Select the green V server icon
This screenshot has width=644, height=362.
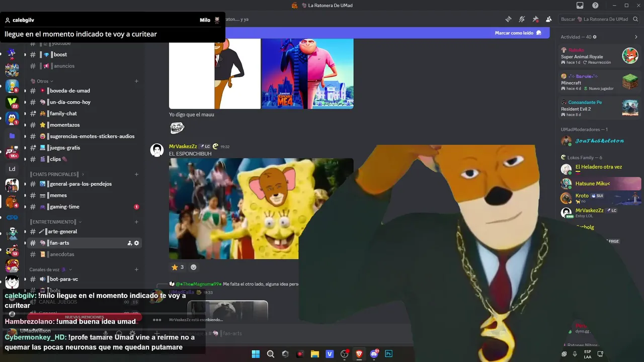(12, 103)
